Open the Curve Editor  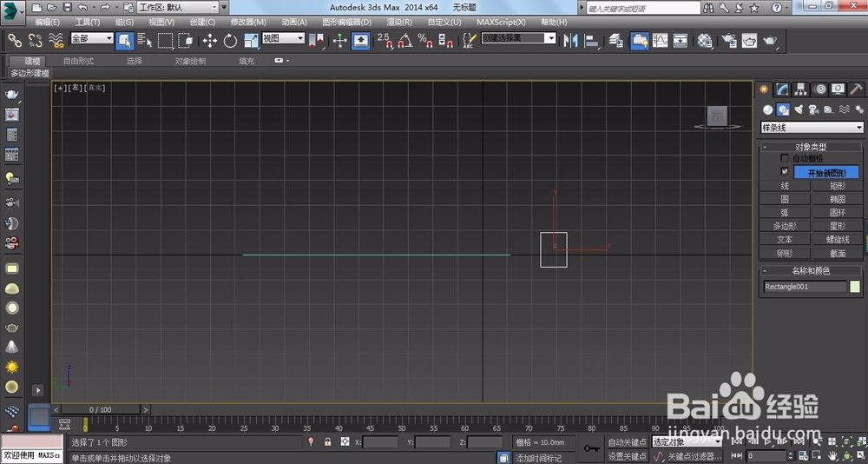coord(660,41)
